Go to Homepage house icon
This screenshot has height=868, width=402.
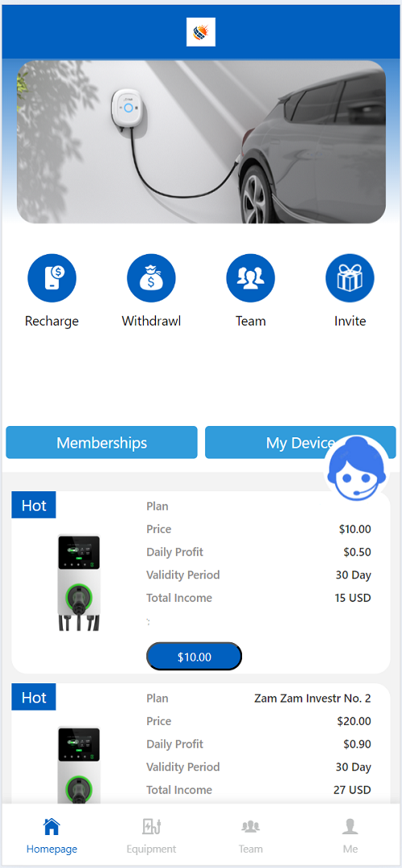tap(51, 827)
